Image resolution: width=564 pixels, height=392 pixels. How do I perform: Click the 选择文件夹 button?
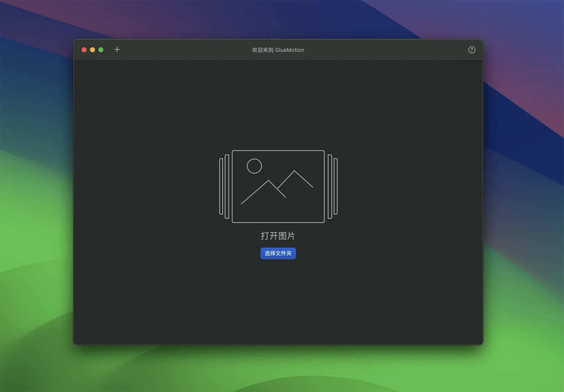278,253
